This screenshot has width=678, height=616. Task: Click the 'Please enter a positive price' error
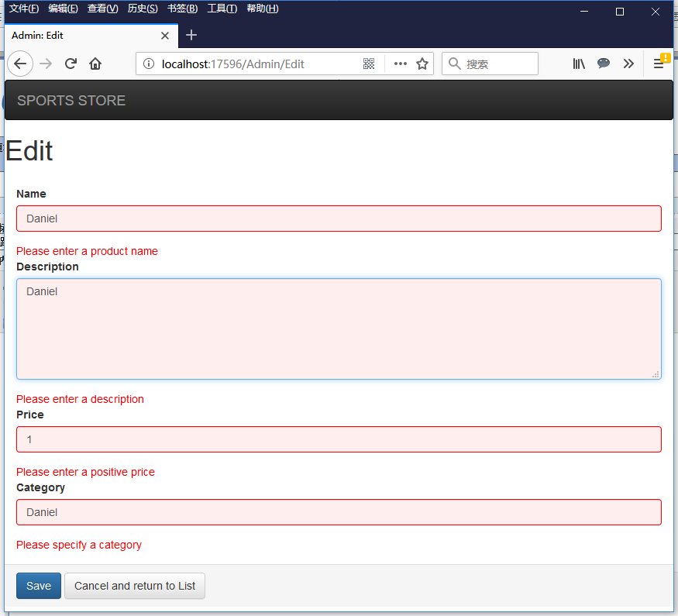pyautogui.click(x=85, y=472)
